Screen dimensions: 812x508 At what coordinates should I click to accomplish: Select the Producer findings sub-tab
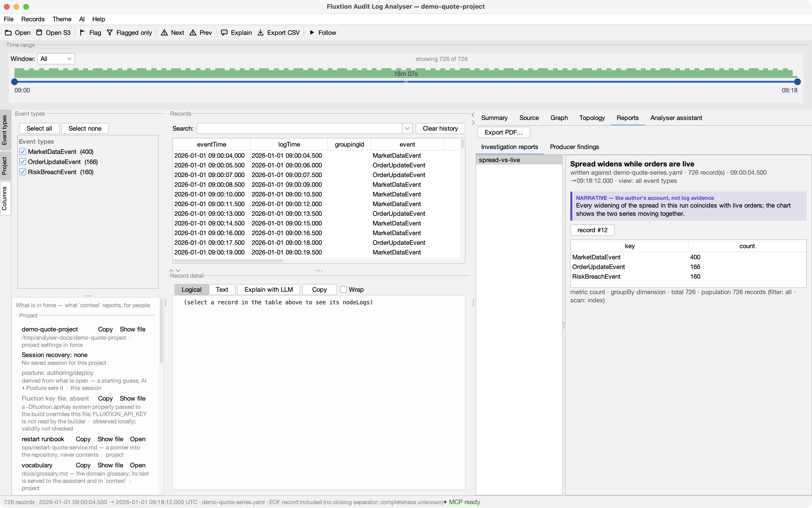click(574, 147)
